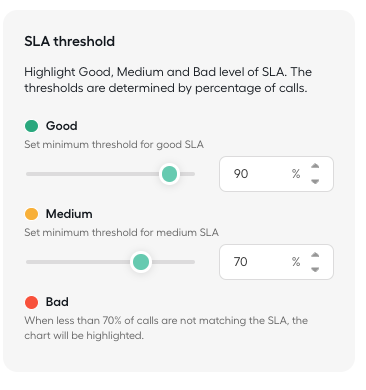Click the Good slider track right of the handle

click(x=188, y=174)
